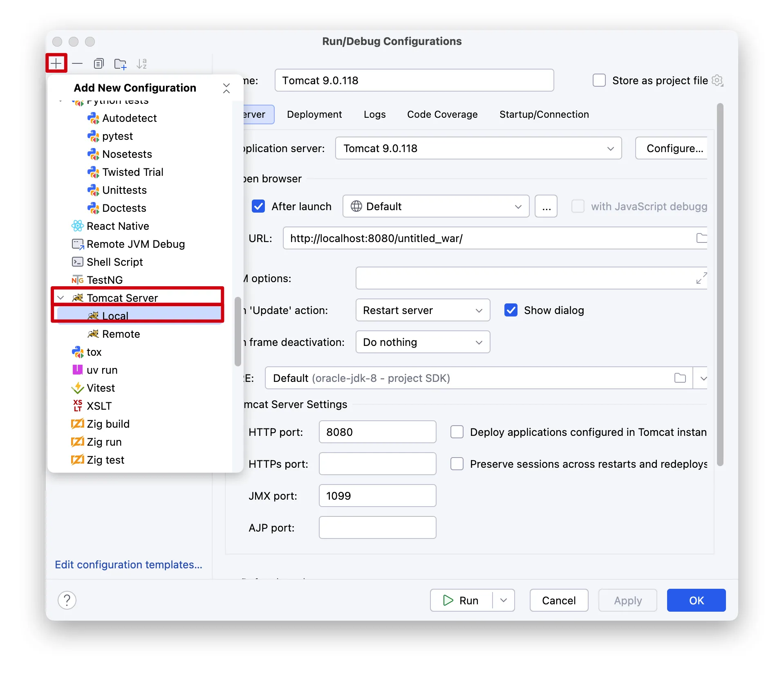Viewport: 784px width, 682px height.
Task: Click the Vitest icon
Action: click(x=78, y=388)
